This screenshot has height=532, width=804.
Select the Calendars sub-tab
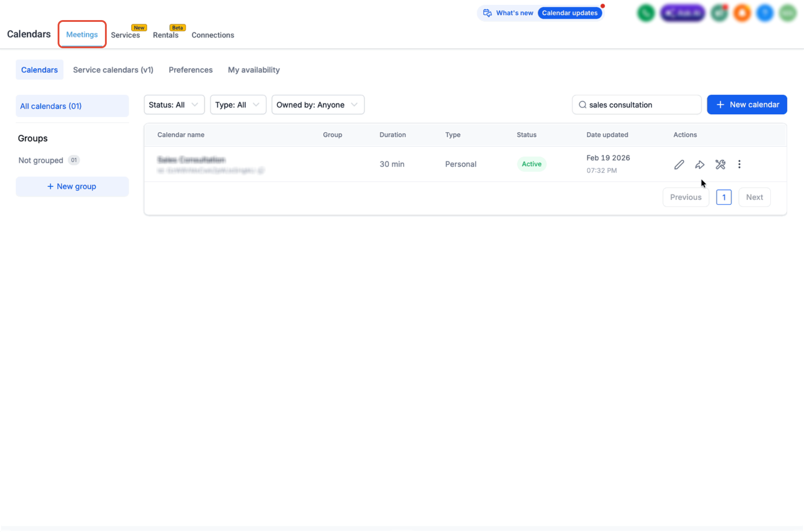[x=39, y=70]
